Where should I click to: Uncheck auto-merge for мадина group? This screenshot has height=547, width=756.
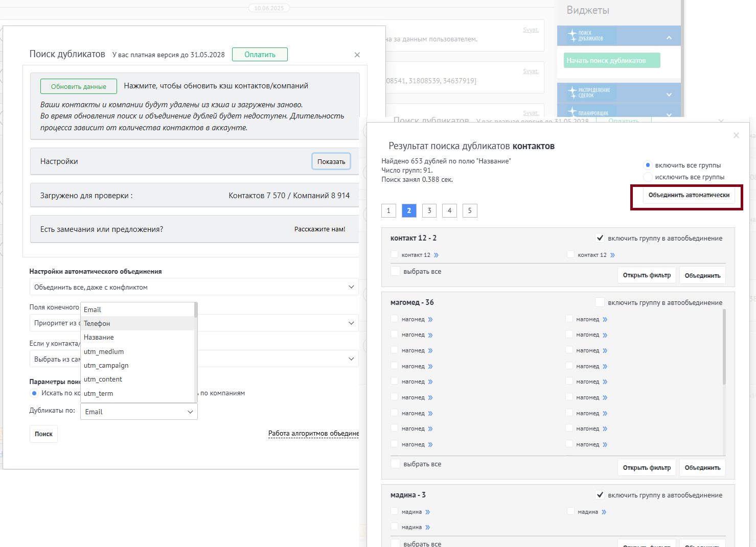600,495
